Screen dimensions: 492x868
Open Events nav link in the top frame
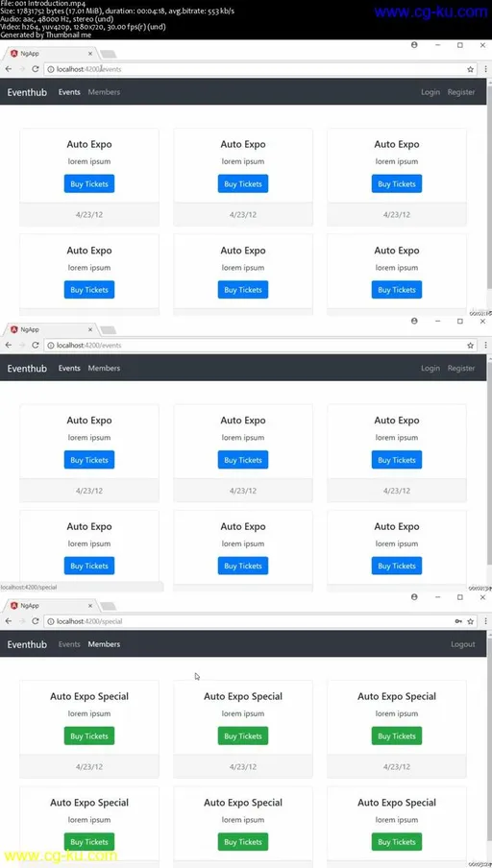click(x=69, y=92)
